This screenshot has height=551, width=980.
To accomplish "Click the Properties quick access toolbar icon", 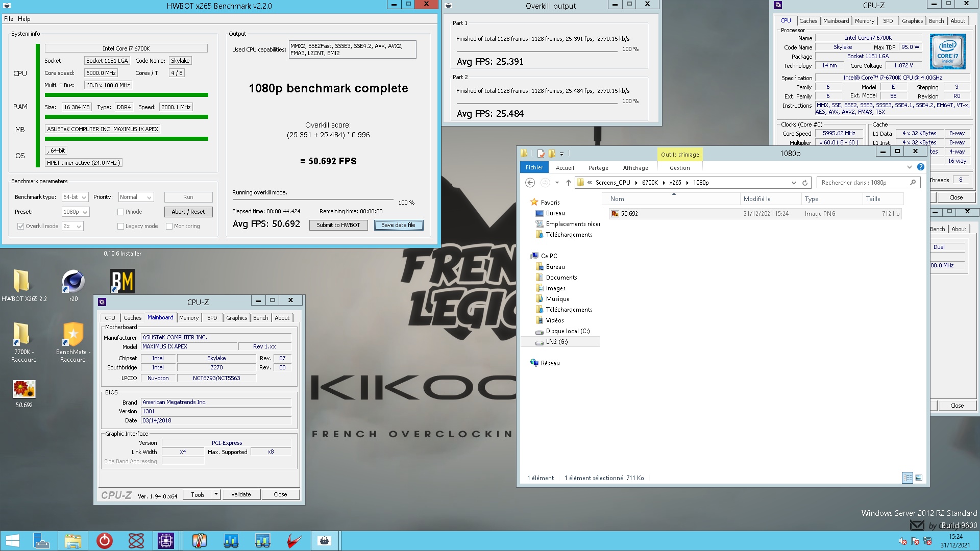I will pos(541,154).
